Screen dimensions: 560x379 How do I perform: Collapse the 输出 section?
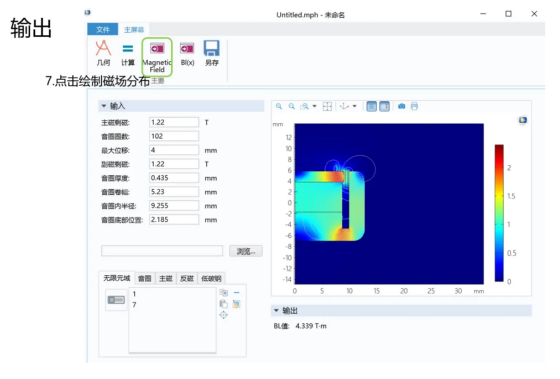point(276,310)
